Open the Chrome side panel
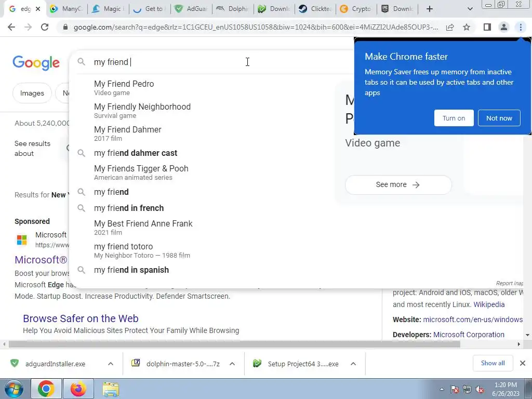 [487, 27]
